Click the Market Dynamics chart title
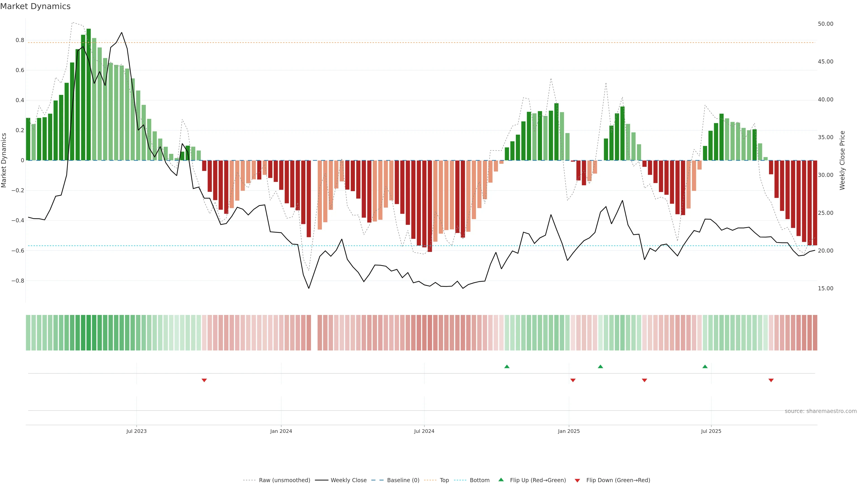This screenshot has height=488, width=868. click(x=35, y=6)
